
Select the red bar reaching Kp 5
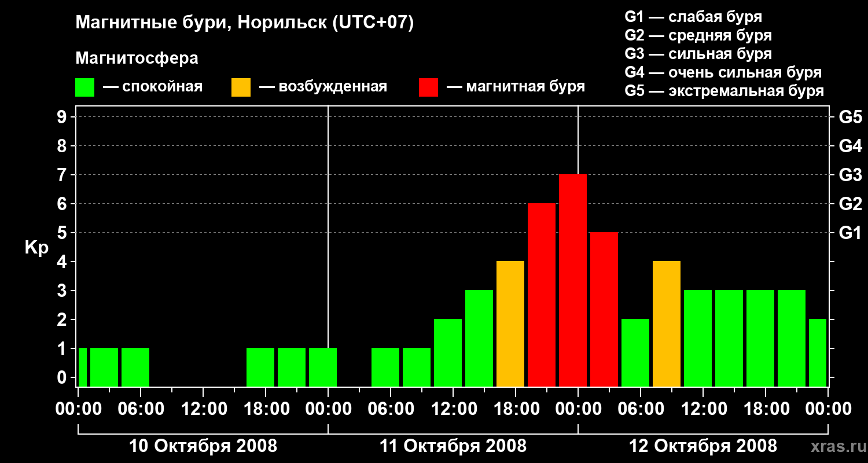[x=604, y=310]
